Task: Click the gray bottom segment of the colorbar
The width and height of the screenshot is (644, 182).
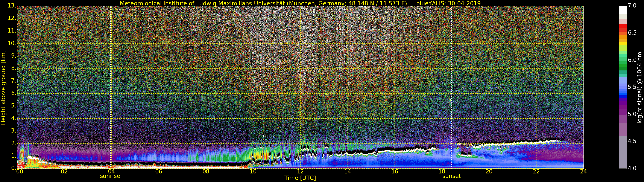Action: pyautogui.click(x=623, y=152)
